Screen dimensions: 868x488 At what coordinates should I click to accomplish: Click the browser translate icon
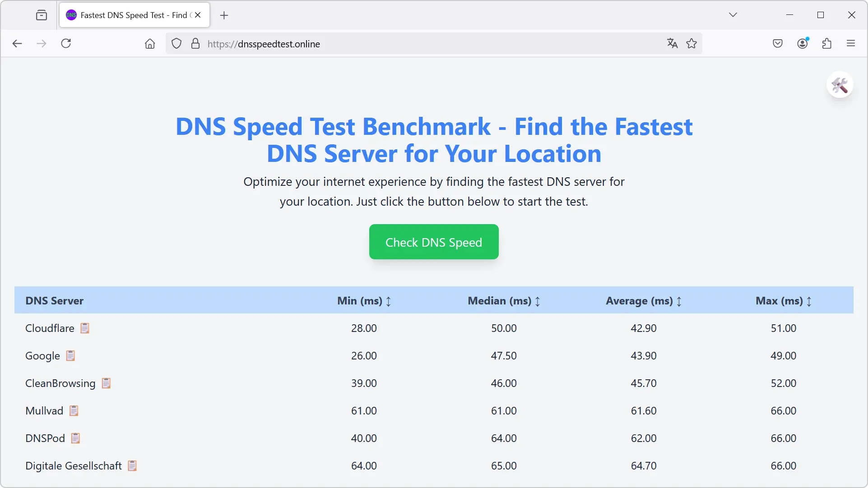pos(672,43)
